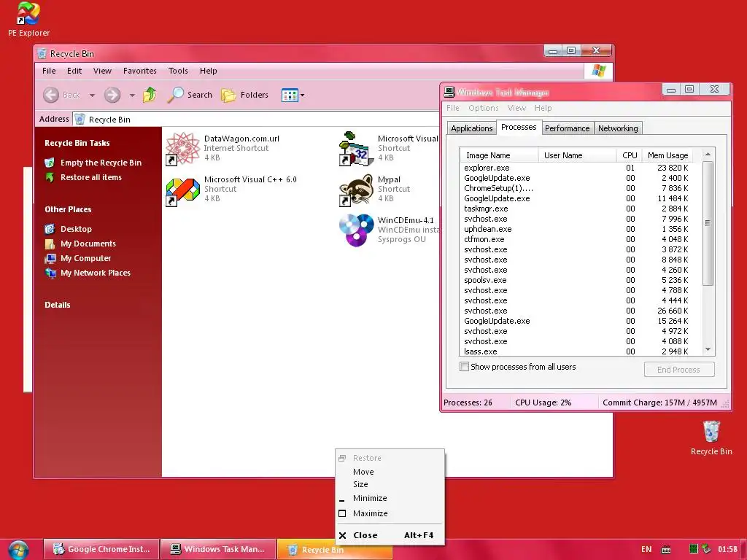
Task: Select the taskmgr.exe process row
Action: (580, 209)
